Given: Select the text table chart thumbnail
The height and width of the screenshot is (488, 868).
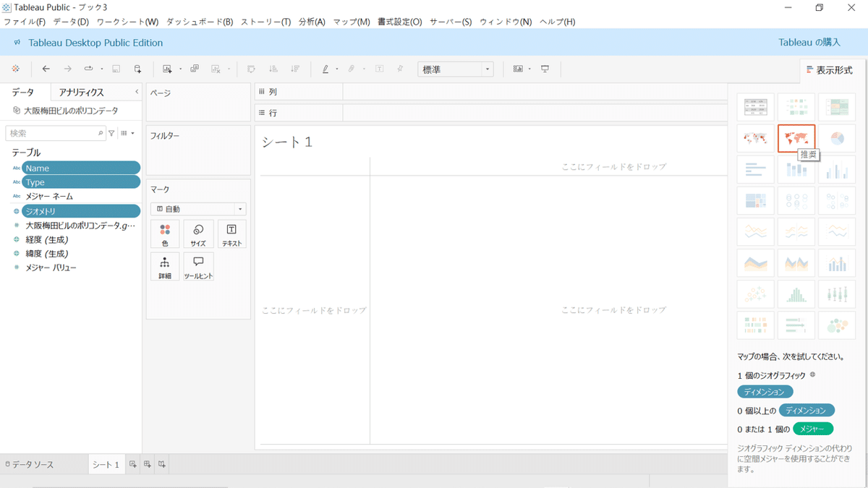Looking at the screenshot, I should click(755, 107).
